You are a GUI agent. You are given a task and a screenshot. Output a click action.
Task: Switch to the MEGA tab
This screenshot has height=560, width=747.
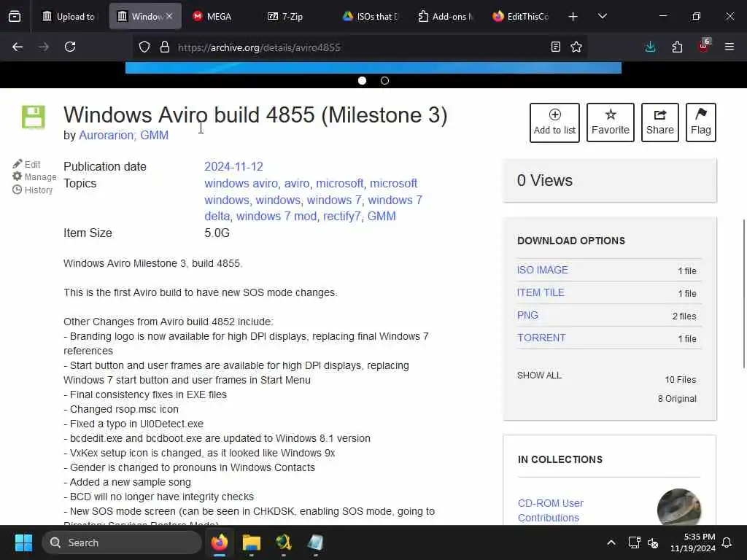[x=220, y=17]
